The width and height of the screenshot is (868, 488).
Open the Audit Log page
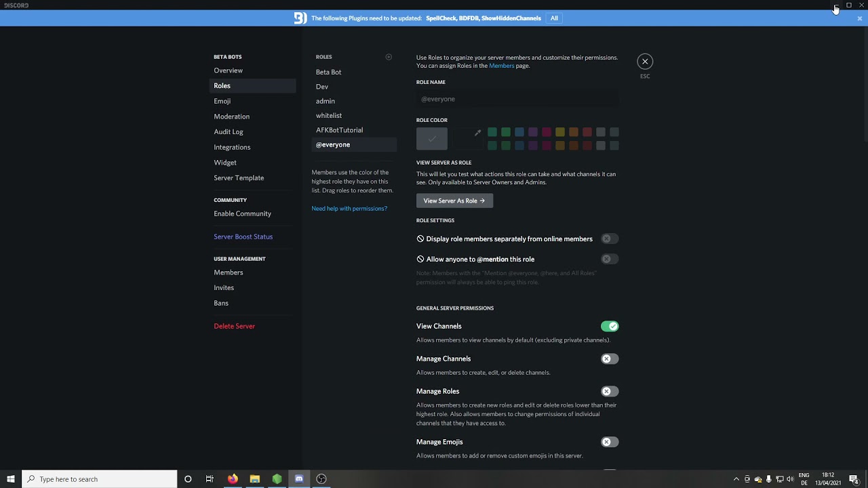tap(252, 131)
